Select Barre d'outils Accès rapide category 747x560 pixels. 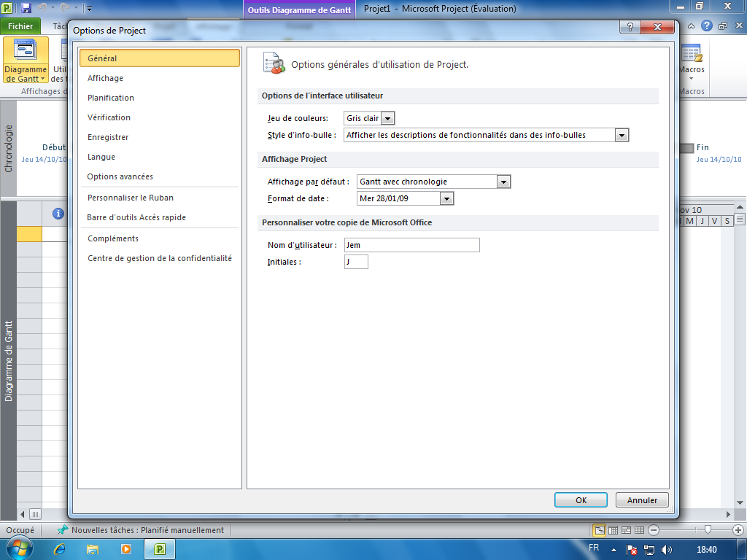click(x=160, y=217)
